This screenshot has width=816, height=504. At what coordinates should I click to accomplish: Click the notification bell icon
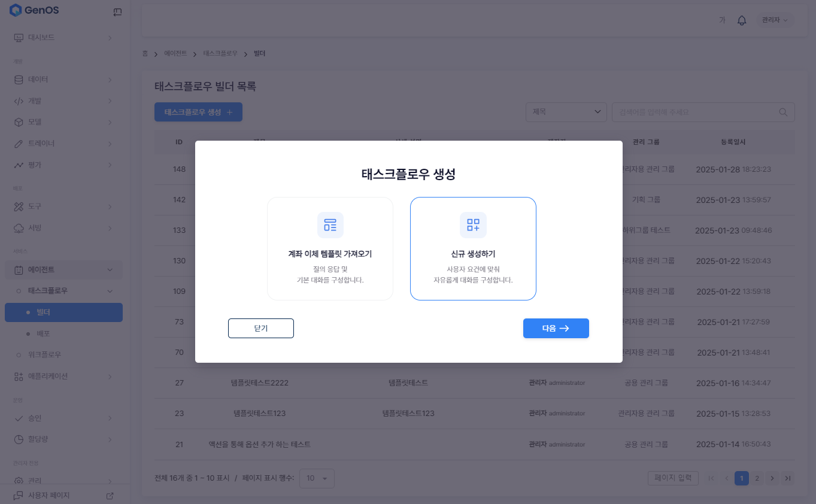point(742,20)
